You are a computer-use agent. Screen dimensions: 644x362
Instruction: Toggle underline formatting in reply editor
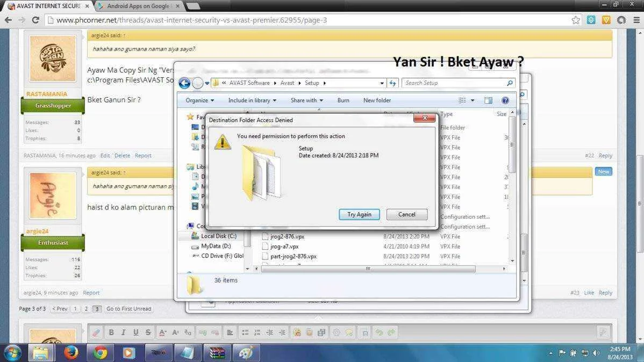point(135,332)
